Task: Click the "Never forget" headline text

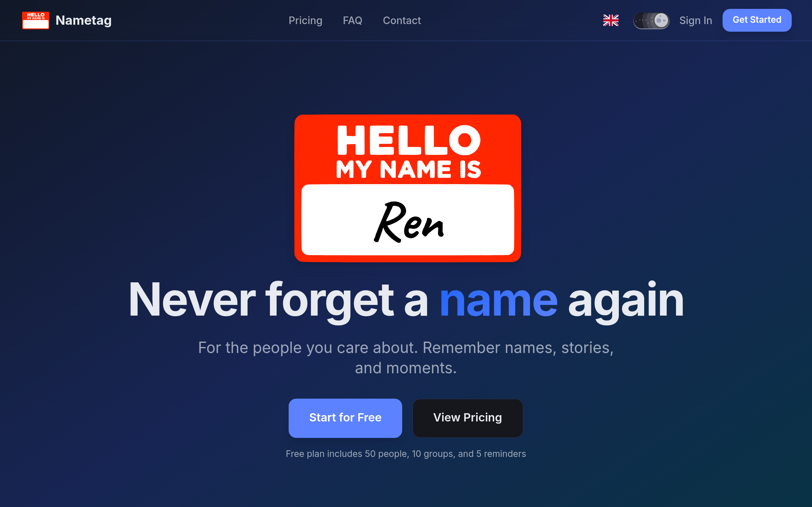Action: pyautogui.click(x=261, y=300)
